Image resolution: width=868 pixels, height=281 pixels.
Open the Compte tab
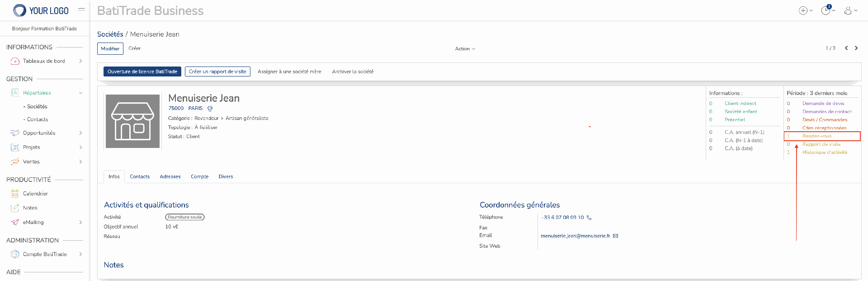pyautogui.click(x=199, y=176)
